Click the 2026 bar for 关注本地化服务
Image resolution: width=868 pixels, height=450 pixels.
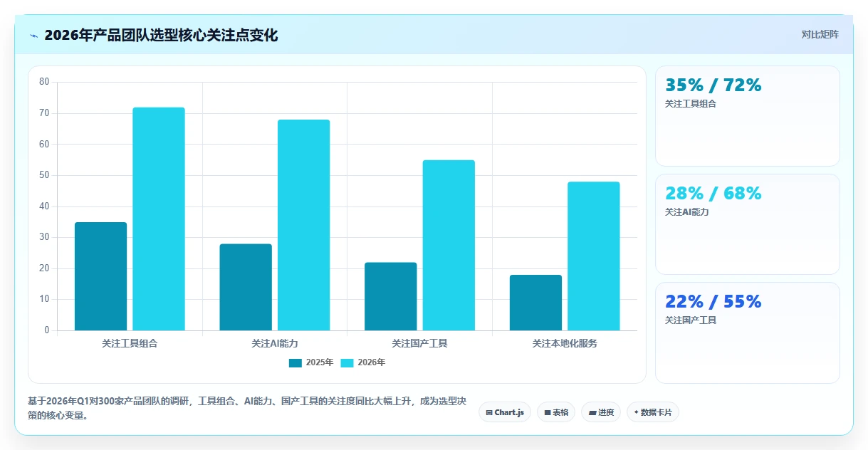(594, 256)
